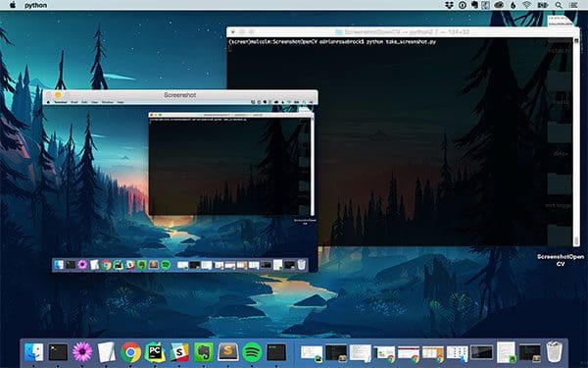Select the ScreenshotOpenCV desktop folder label

(x=561, y=260)
